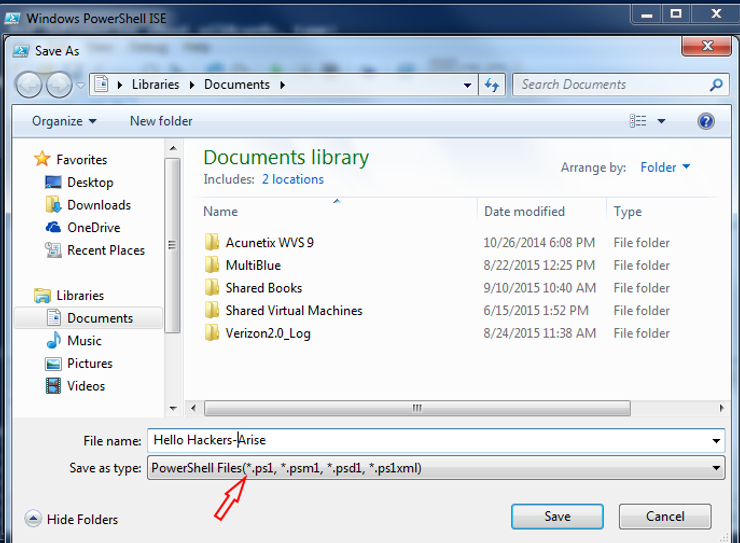This screenshot has width=740, height=543.
Task: Collapse folders with Hide Folders
Action: [71, 519]
